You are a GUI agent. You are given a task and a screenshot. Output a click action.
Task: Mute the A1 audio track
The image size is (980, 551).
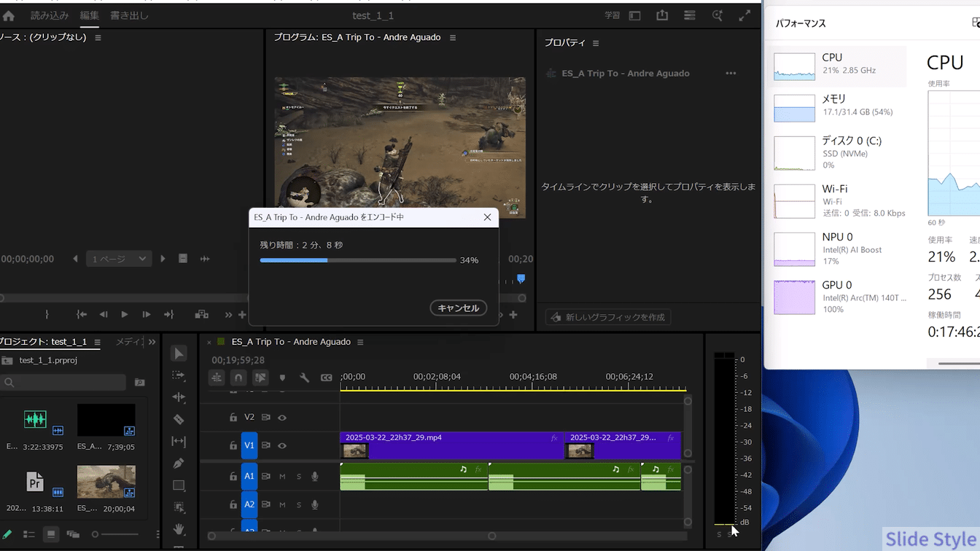tap(282, 476)
